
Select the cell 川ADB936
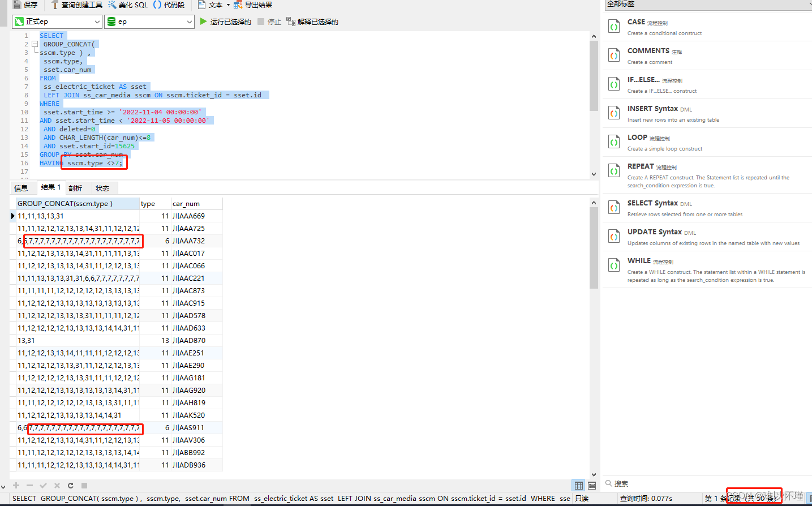196,465
